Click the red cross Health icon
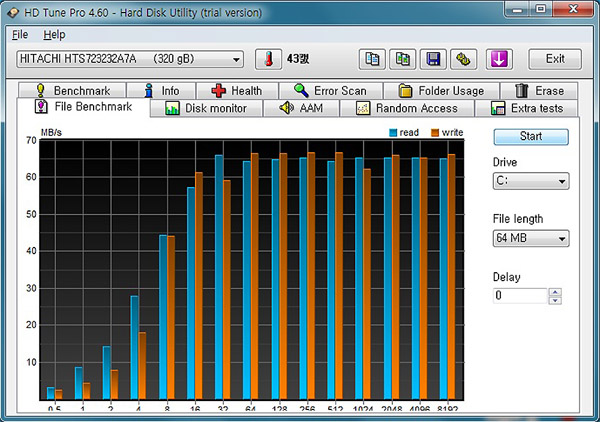 218,91
